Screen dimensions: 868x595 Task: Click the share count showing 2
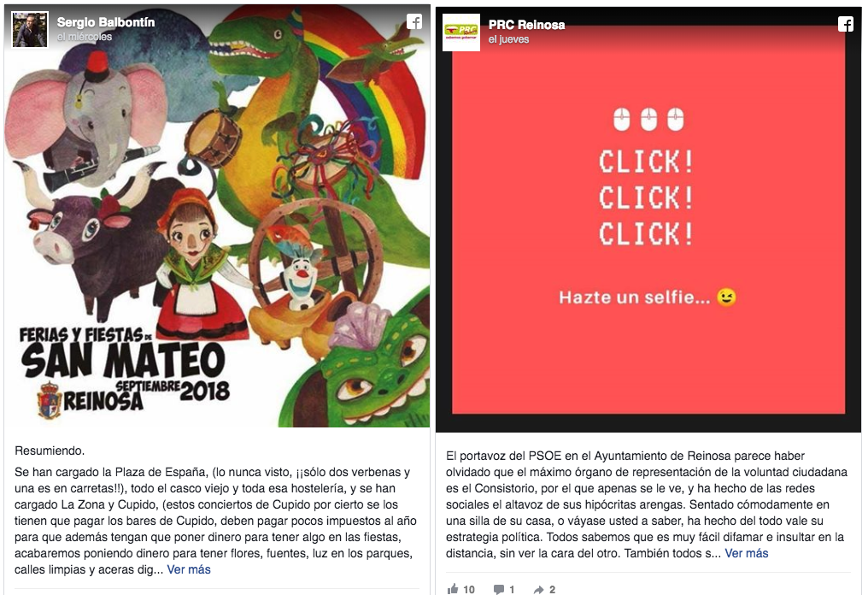coord(552,590)
